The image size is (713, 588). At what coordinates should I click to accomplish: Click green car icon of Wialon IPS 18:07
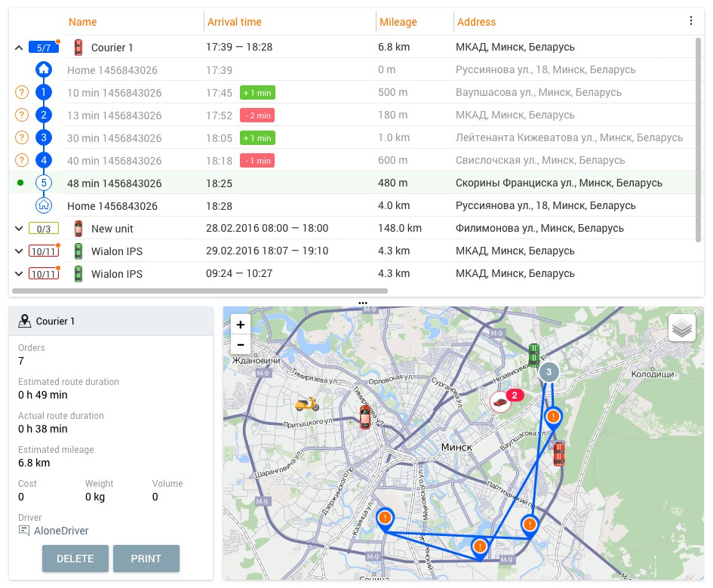pyautogui.click(x=78, y=251)
